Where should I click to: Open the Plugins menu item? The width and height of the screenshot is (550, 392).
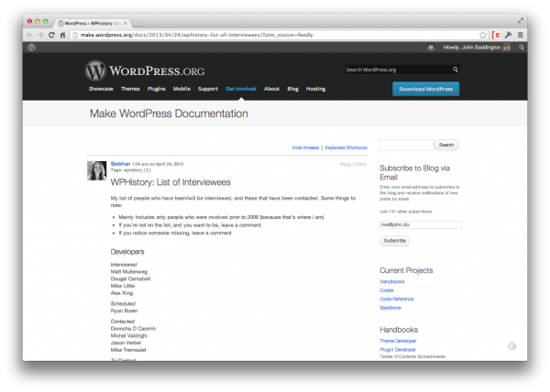click(156, 89)
